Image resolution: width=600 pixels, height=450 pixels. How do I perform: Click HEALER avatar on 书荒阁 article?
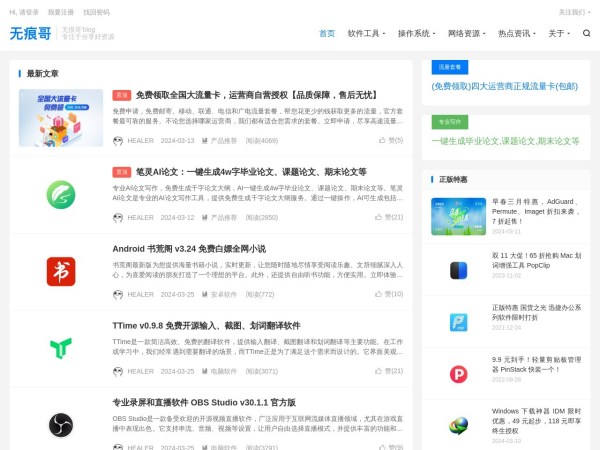click(118, 295)
